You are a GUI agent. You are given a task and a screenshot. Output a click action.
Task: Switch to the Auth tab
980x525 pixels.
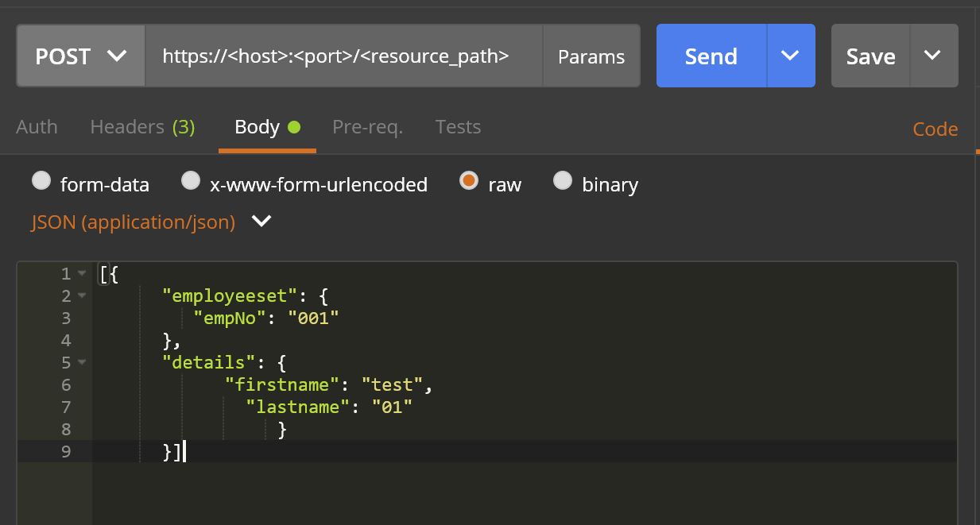37,127
